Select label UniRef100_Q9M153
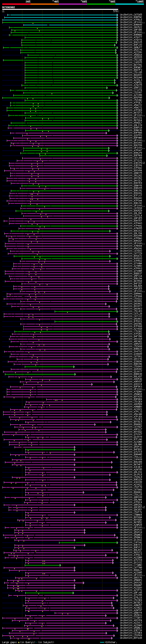This screenshot has height=644, width=146. [131, 344]
